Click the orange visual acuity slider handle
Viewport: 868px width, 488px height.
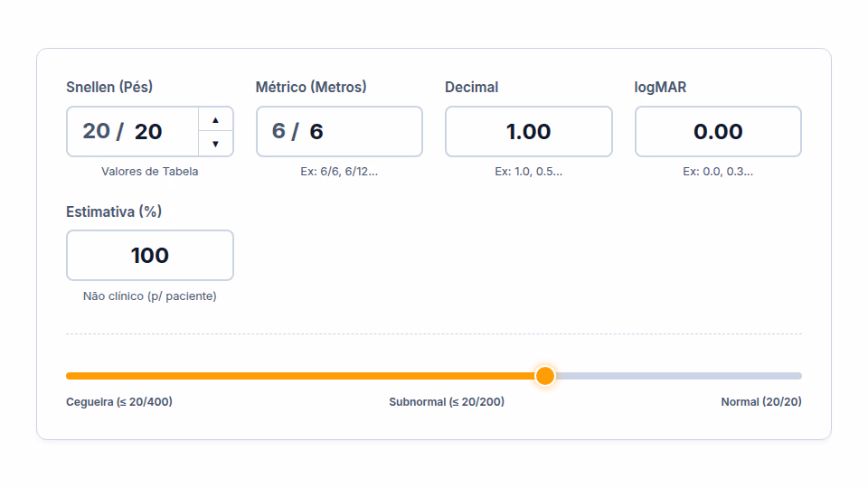click(x=545, y=376)
